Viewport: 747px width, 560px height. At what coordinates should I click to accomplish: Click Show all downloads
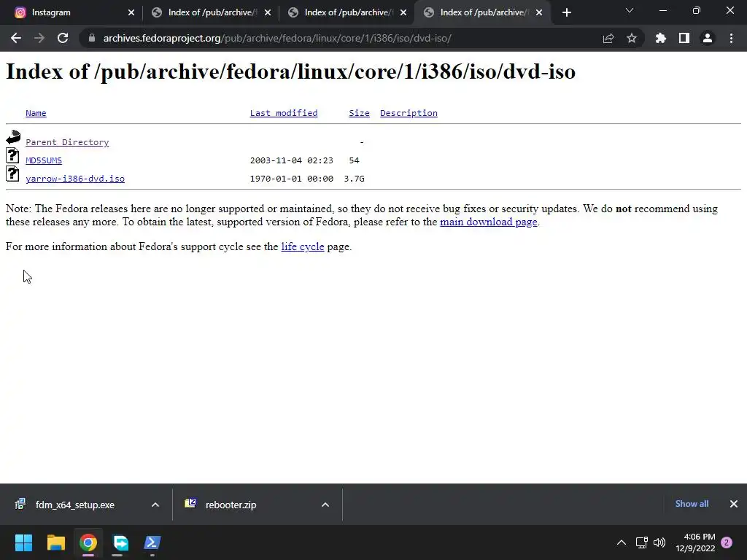pos(692,504)
